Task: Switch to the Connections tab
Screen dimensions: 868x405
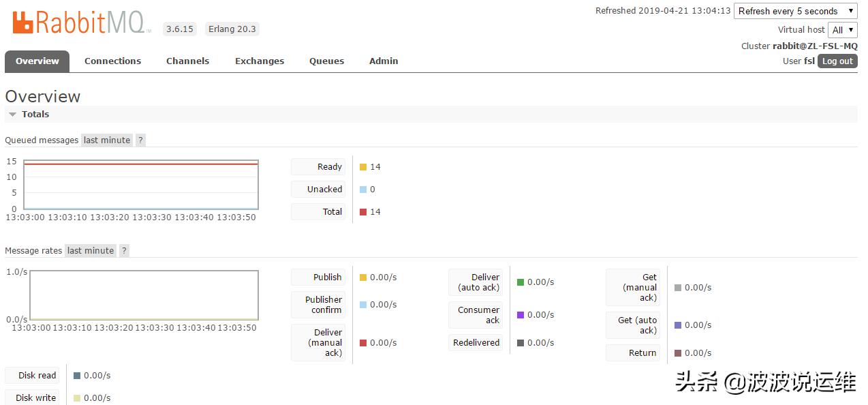Action: point(112,61)
